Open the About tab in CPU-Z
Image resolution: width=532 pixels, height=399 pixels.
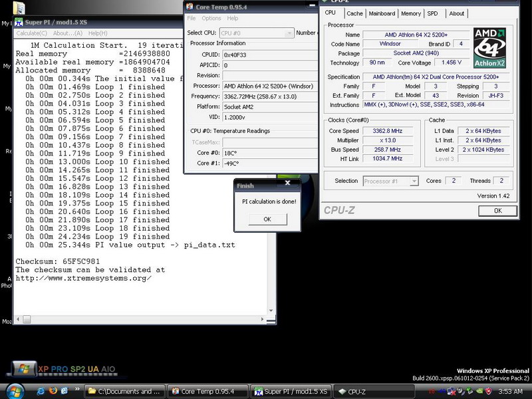457,13
